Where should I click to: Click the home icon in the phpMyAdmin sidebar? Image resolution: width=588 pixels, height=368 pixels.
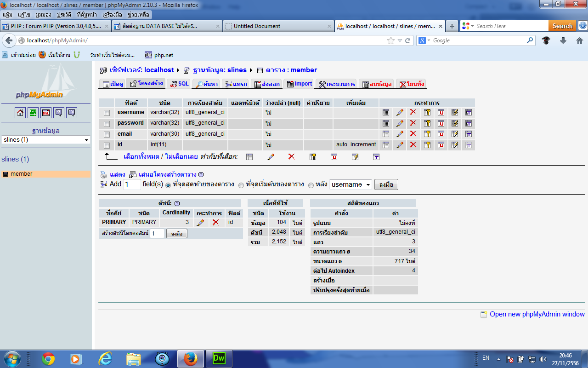(20, 112)
